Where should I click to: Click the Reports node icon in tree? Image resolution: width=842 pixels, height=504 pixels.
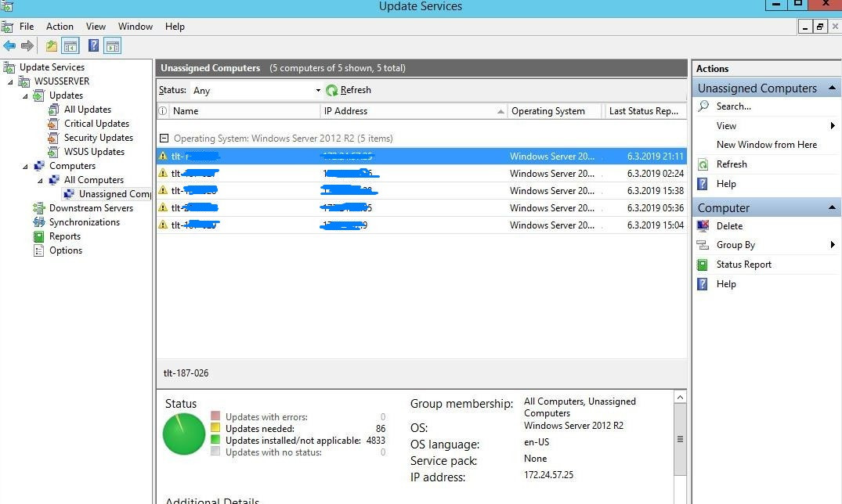tap(38, 236)
